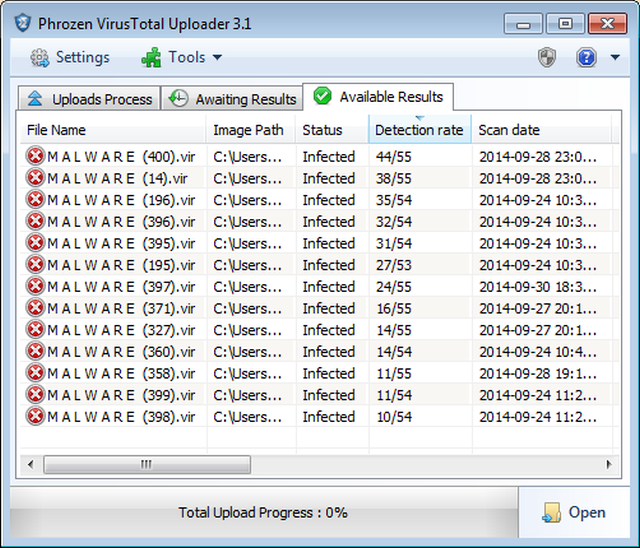
Task: Click detection rate value 38/55
Action: (393, 178)
